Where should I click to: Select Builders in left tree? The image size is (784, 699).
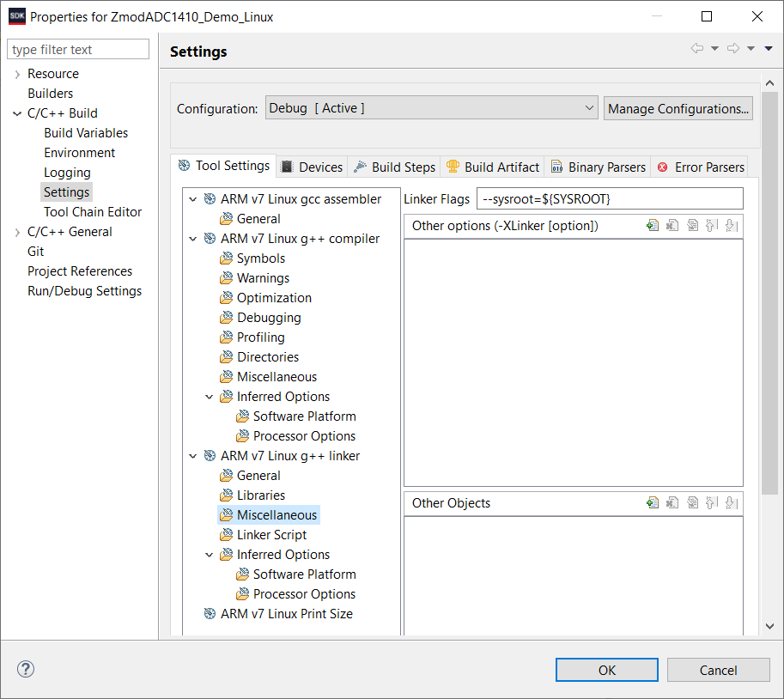[50, 94]
